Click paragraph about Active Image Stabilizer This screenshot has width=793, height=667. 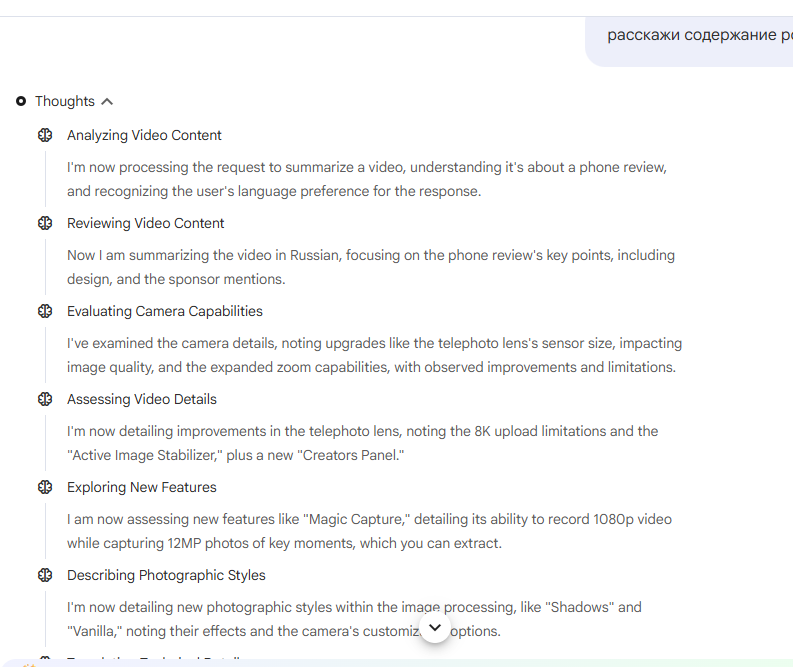pyautogui.click(x=363, y=443)
